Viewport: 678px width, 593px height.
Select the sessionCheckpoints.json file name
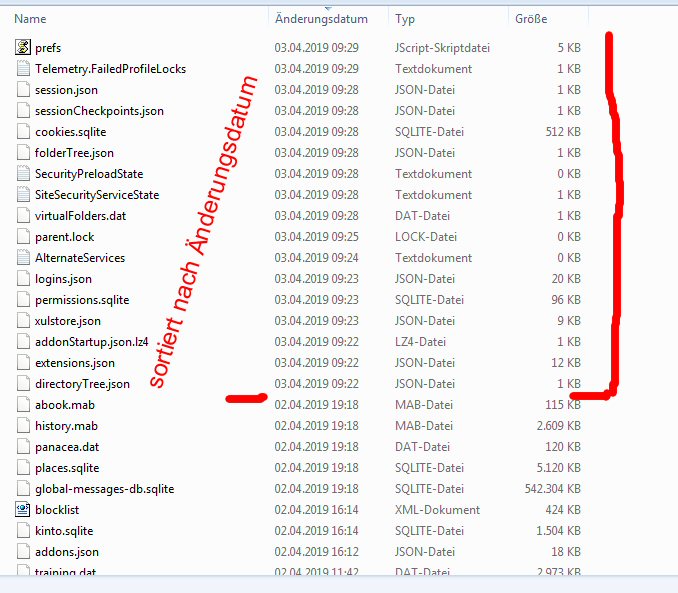coord(99,111)
